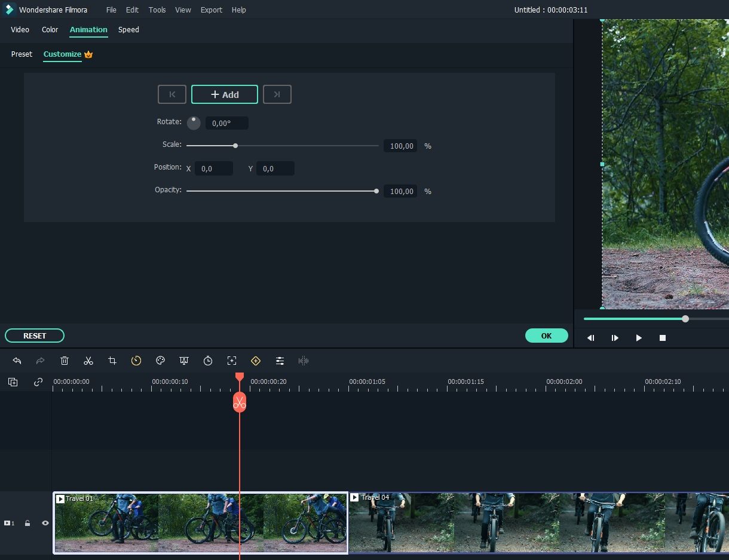
Task: Click the stopwatch duration icon
Action: click(x=208, y=361)
